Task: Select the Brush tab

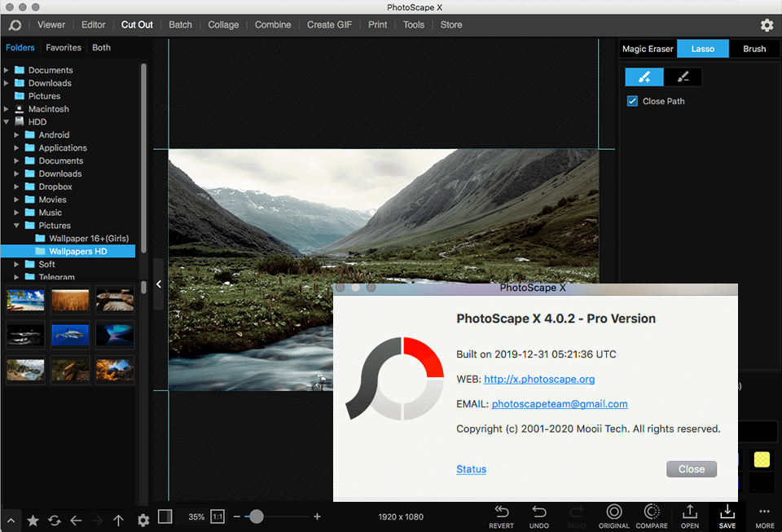Action: [754, 49]
